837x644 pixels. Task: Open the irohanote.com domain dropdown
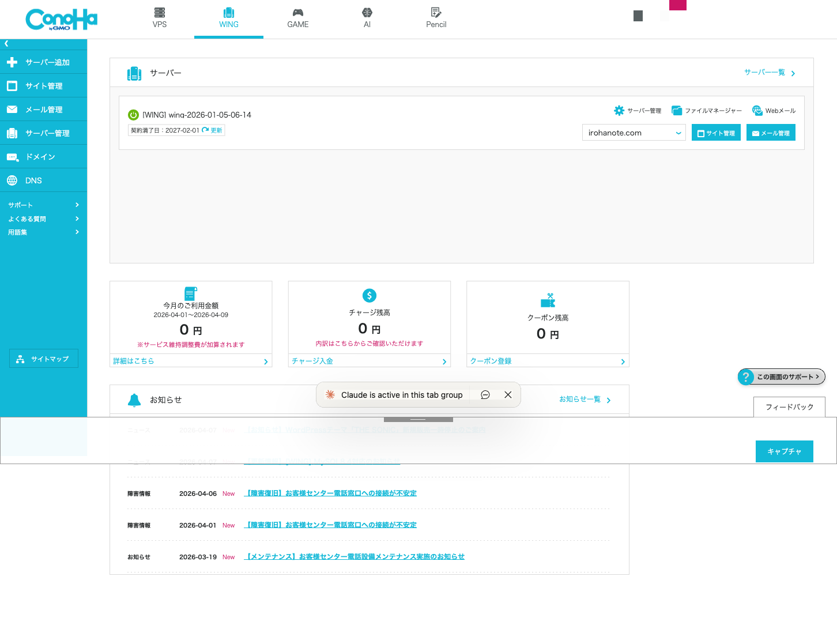click(634, 133)
